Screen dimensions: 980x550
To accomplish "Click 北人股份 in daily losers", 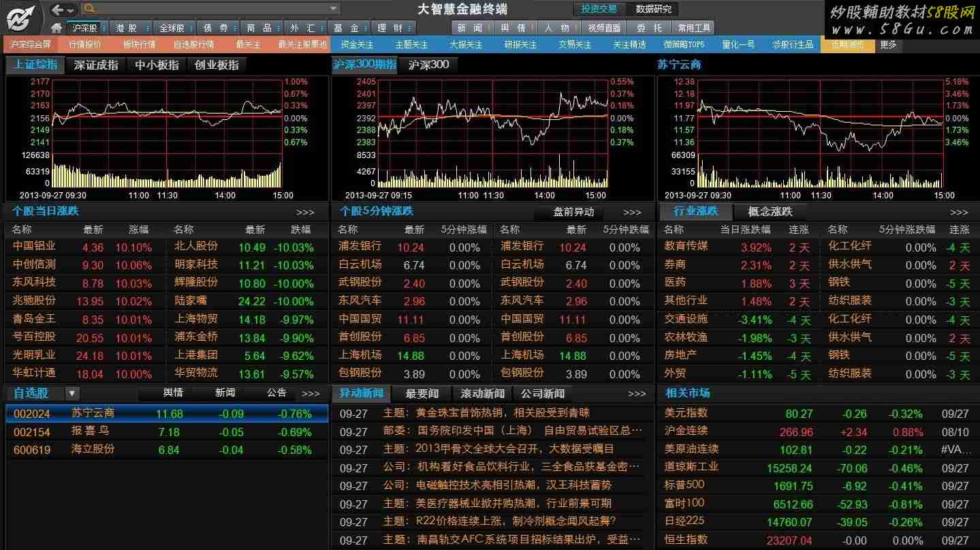I will [195, 246].
